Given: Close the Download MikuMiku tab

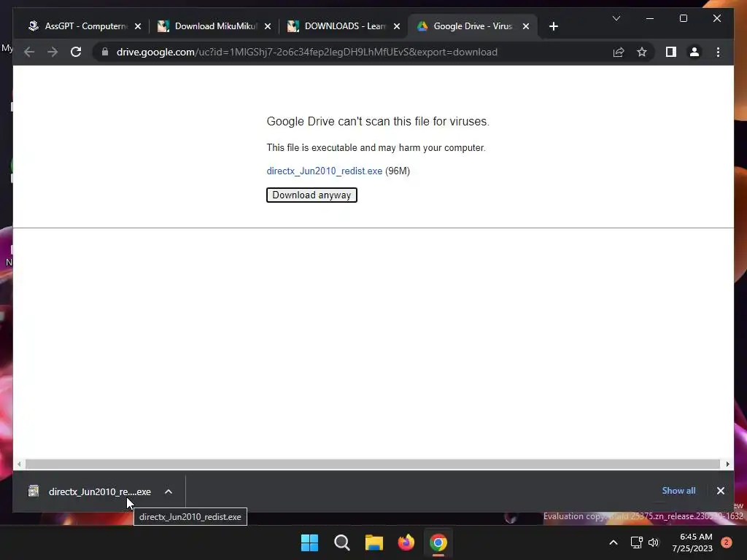Looking at the screenshot, I should [268, 26].
